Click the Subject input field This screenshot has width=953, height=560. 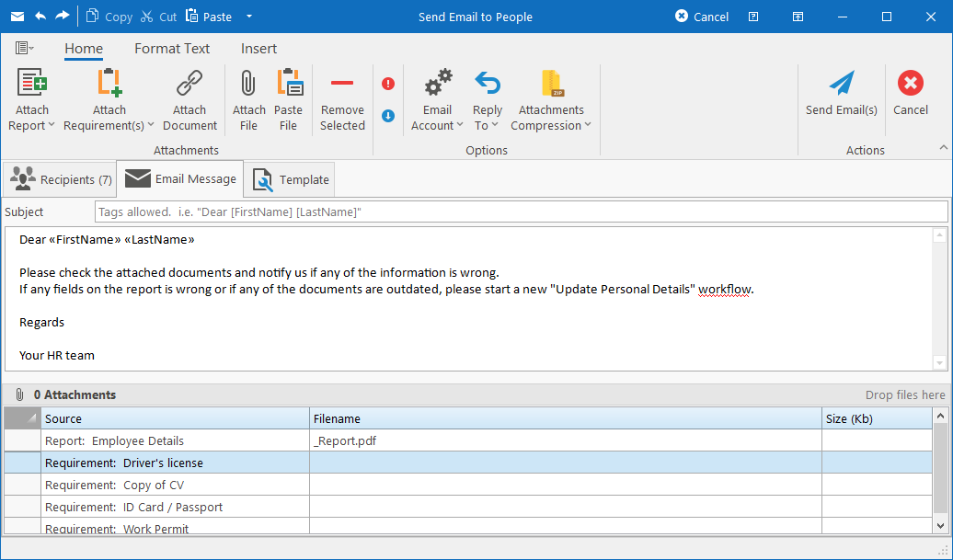click(x=522, y=212)
